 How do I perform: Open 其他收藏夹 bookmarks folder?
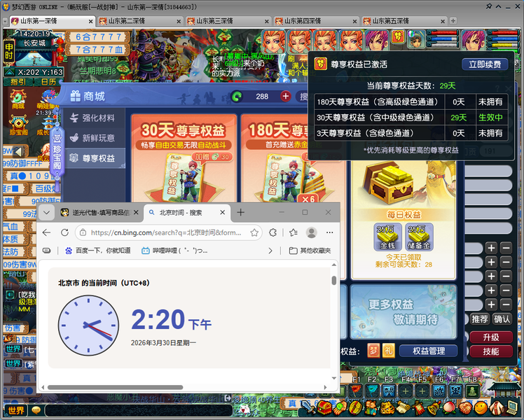pos(310,251)
